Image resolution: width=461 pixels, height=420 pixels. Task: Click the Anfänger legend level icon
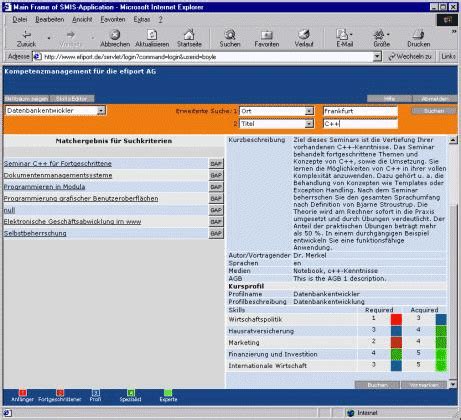coord(22,392)
